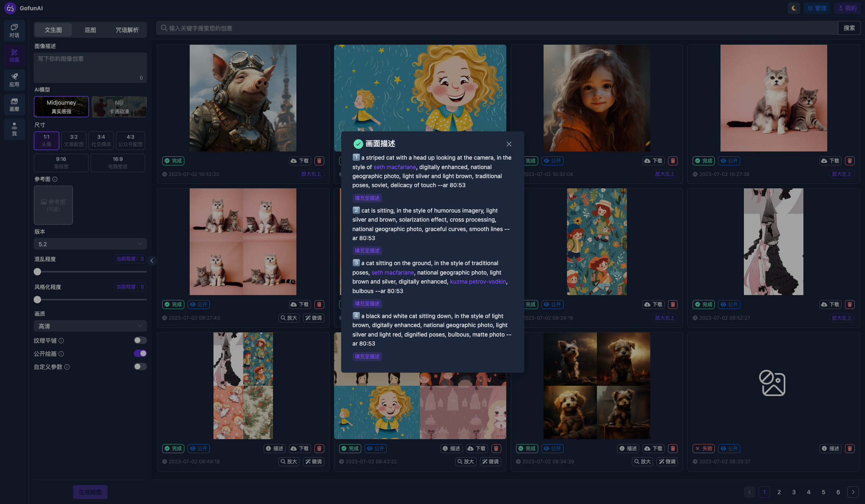The width and height of the screenshot is (865, 504).
Task: Open the 应用 apps rocket icon
Action: (14, 80)
